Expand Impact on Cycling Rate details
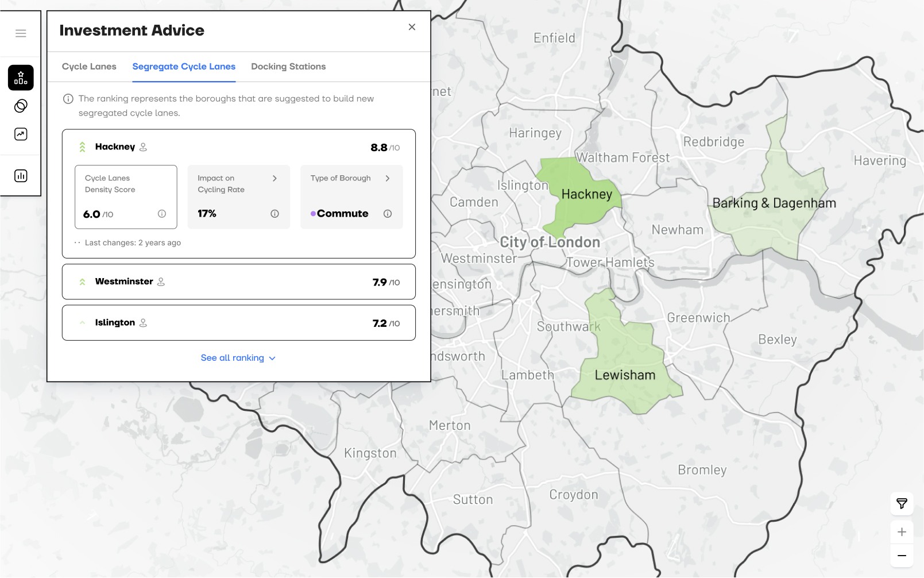 click(275, 179)
